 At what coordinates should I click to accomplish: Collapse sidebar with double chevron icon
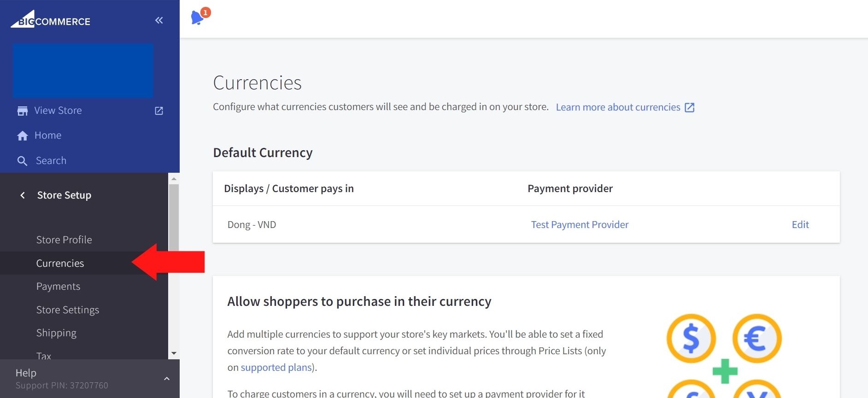159,20
